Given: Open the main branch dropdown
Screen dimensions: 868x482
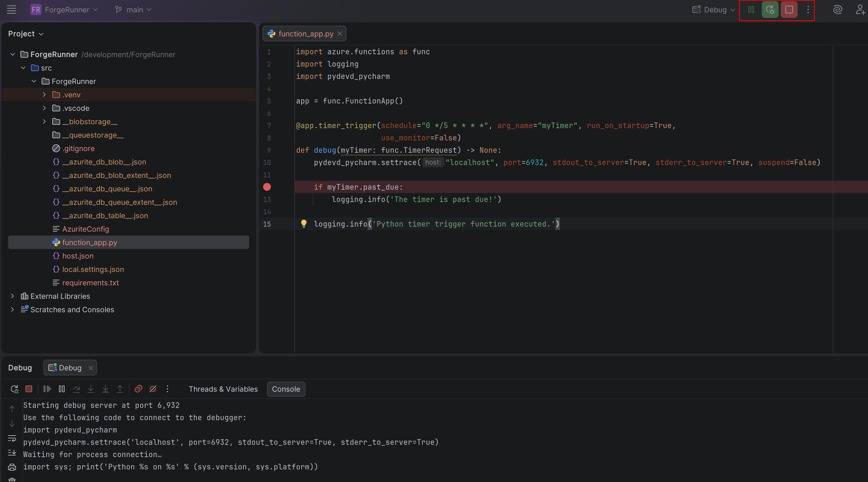Looking at the screenshot, I should 133,10.
